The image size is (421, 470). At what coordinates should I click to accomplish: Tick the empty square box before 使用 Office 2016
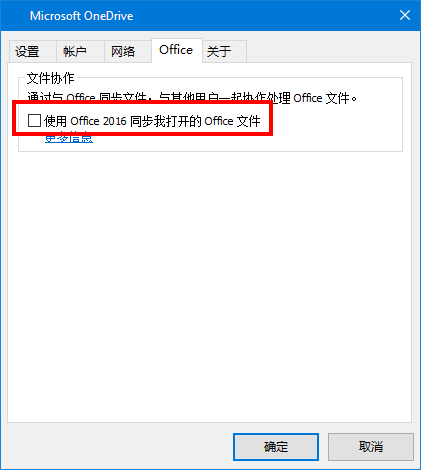(x=34, y=121)
